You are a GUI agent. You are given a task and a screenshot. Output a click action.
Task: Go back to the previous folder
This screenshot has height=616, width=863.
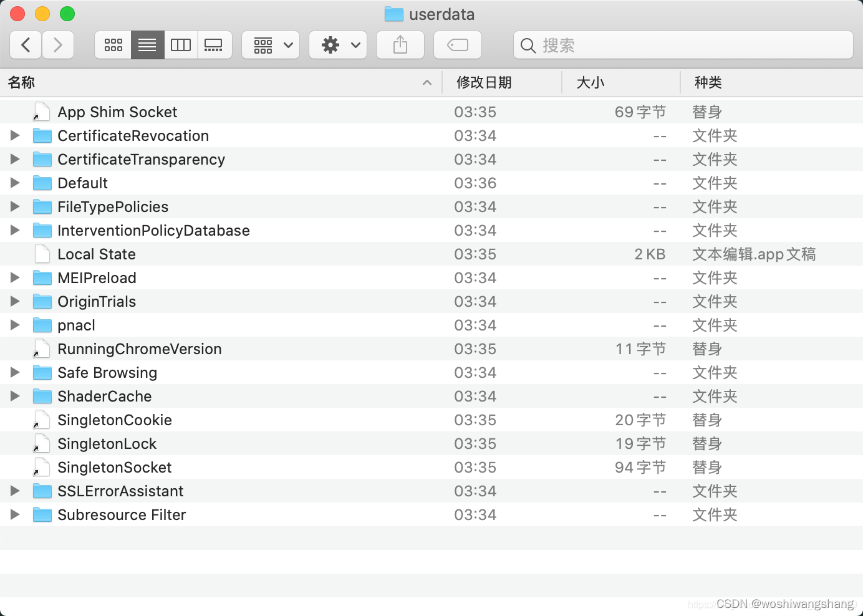tap(26, 45)
